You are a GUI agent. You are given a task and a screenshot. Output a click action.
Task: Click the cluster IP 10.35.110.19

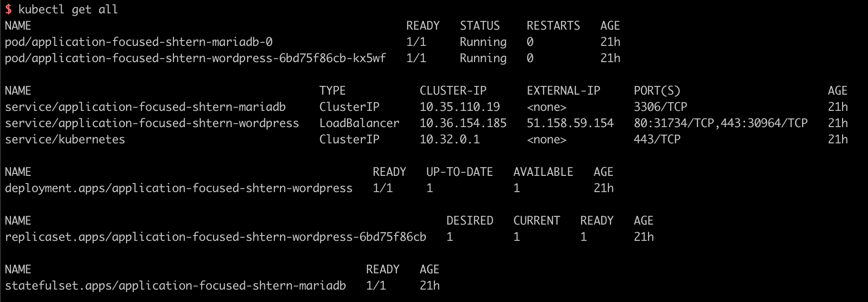click(459, 107)
